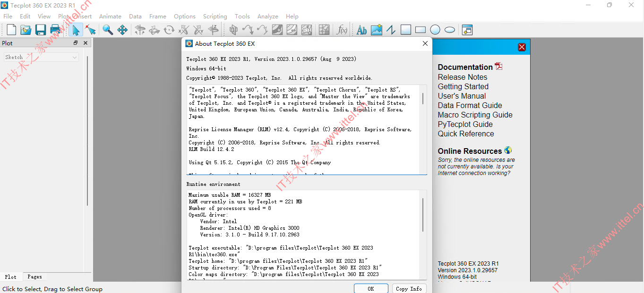This screenshot has width=644, height=293.
Task: Open the Data Format Guide link
Action: pyautogui.click(x=470, y=105)
